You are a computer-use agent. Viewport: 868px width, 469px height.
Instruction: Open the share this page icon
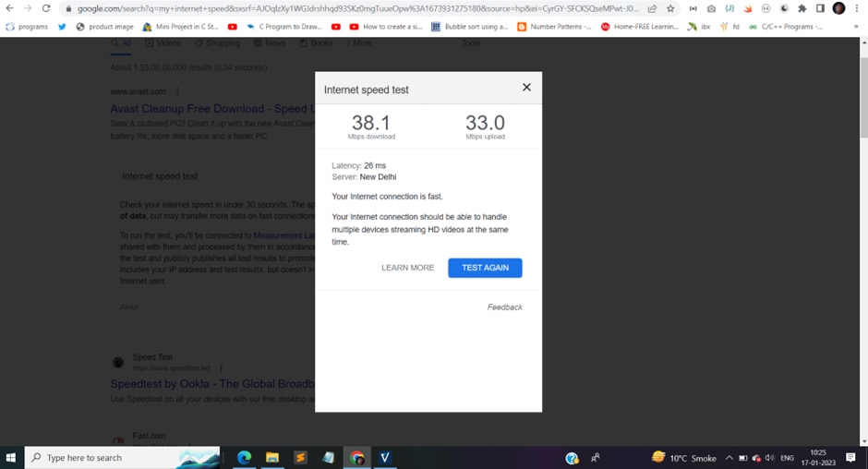653,9
